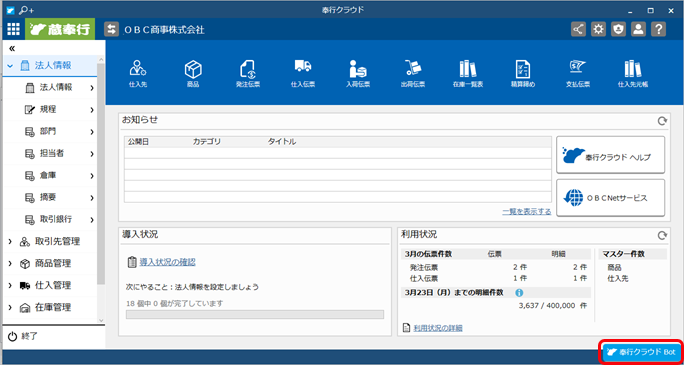Expand the 担当者 submenu arrow
Image resolution: width=684 pixels, height=365 pixels.
[x=92, y=154]
